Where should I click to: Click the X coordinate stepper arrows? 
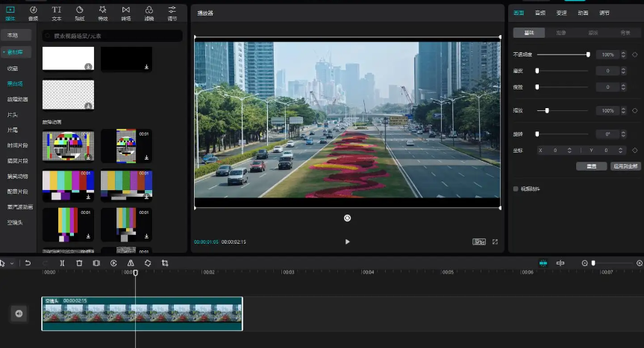[569, 151]
